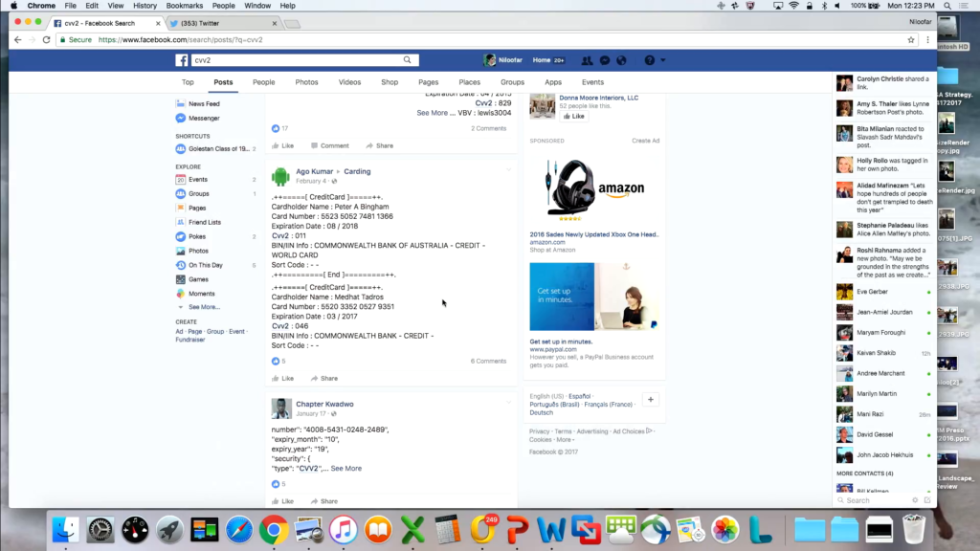Open chat options gear icon
This screenshot has height=551, width=980.
point(915,500)
